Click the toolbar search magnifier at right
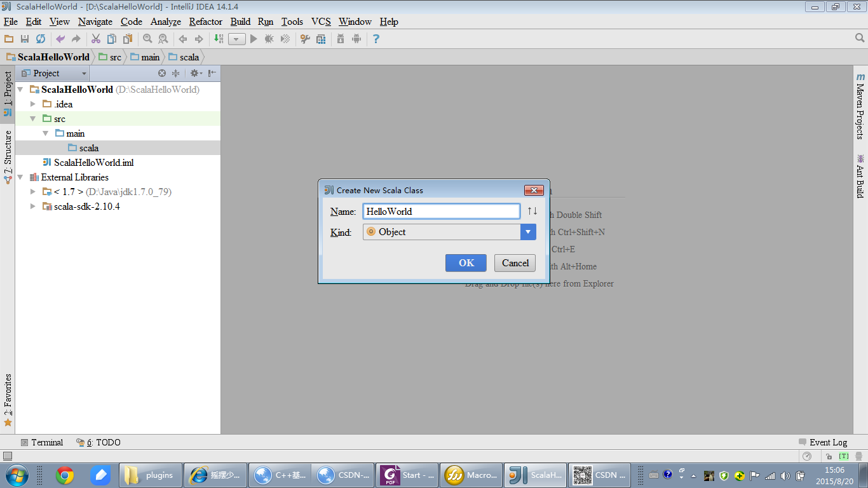This screenshot has height=488, width=868. point(860,38)
